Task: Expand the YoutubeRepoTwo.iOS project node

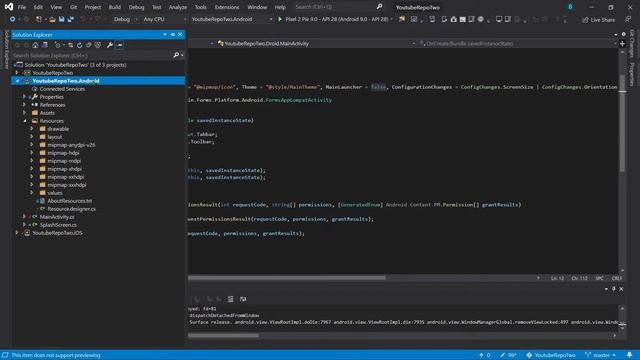Action: [x=17, y=233]
